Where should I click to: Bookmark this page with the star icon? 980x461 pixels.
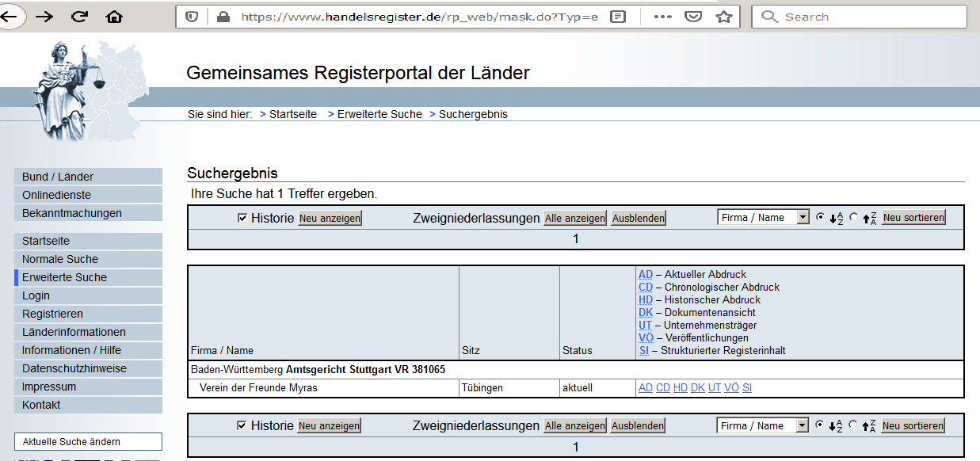(x=723, y=17)
